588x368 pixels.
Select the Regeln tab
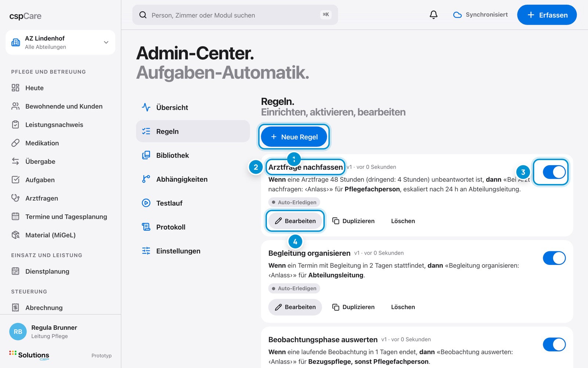(193, 131)
